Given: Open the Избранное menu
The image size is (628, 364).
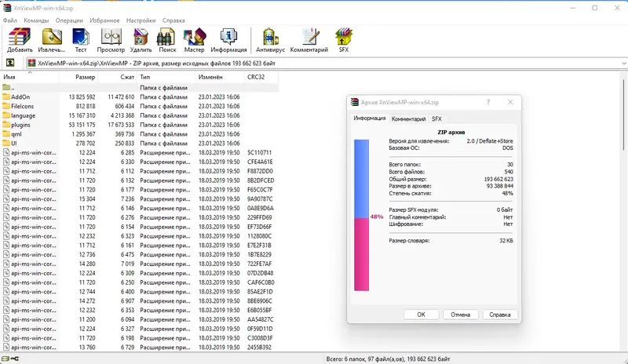Looking at the screenshot, I should (104, 20).
